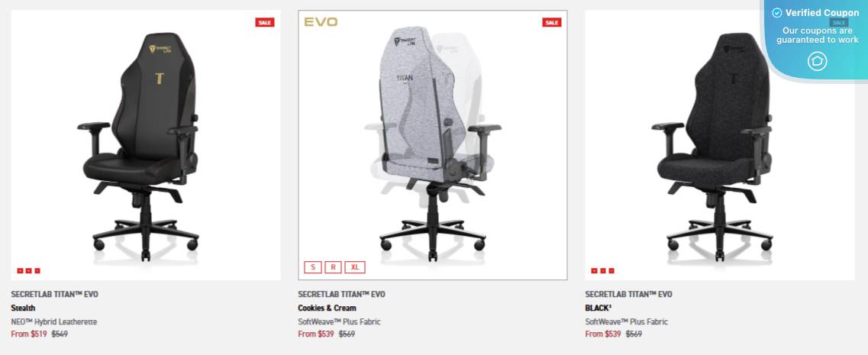Open the Cookies & Cream product title
Screen dimensions: 868x355
(328, 308)
